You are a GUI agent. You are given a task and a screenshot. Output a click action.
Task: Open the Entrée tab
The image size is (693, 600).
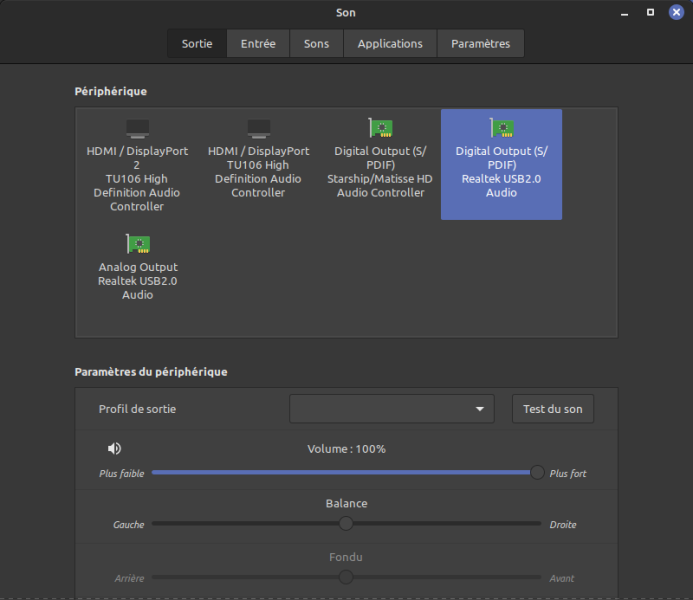pos(258,44)
